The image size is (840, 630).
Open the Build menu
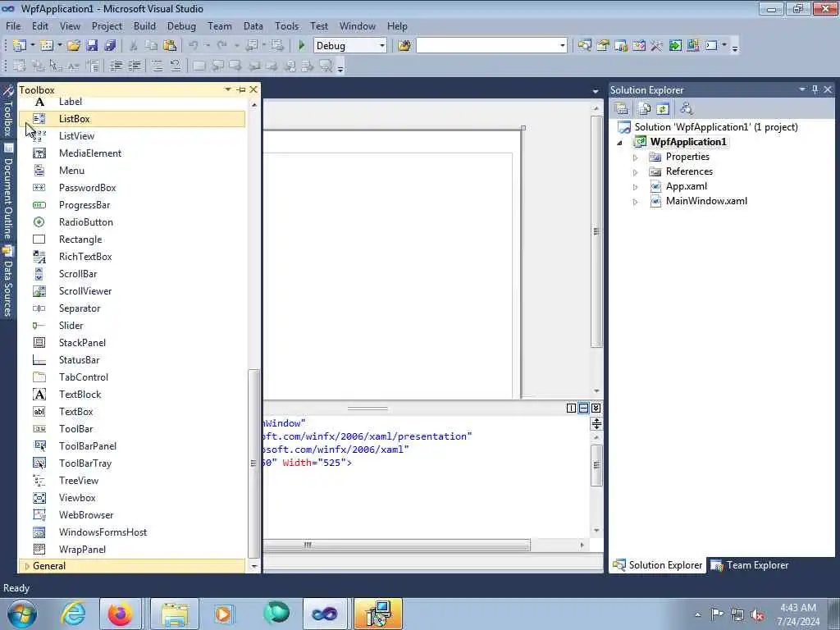[144, 25]
